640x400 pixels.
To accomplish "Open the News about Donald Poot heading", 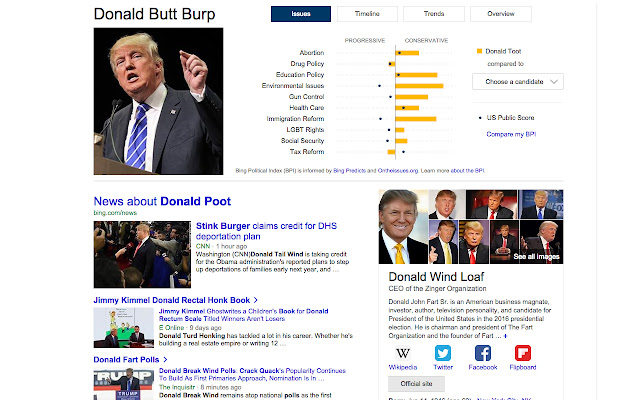I will (162, 201).
